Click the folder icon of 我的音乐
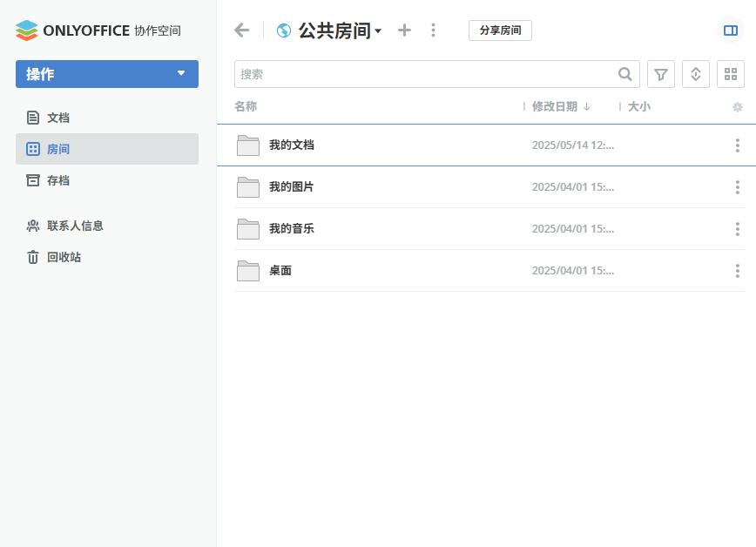 coord(248,228)
